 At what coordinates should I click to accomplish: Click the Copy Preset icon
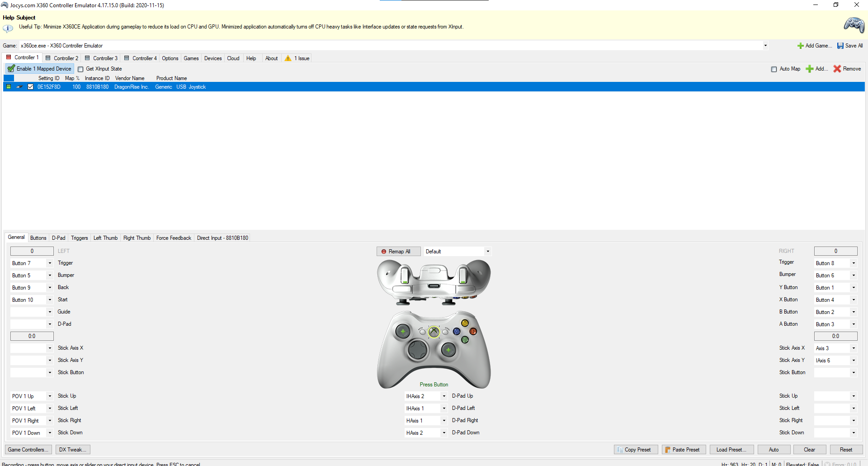tap(620, 450)
